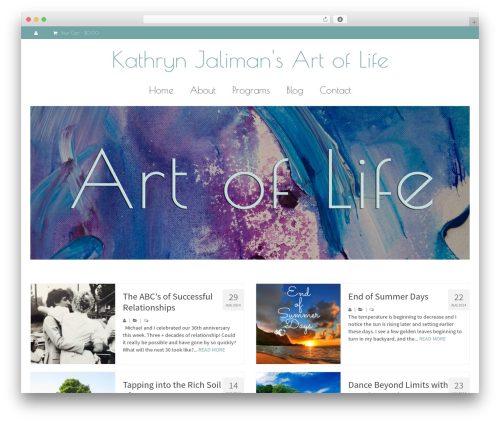The image size is (500, 423).
Task: Open the 'End of Summer Days' post title
Action: 388,297
